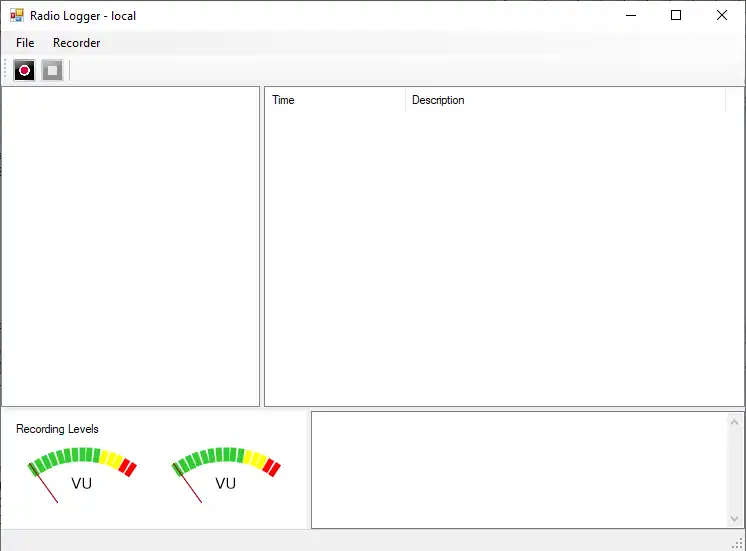Screen dimensions: 746x551
Task: Focus the bottom-right text box
Action: 520,470
